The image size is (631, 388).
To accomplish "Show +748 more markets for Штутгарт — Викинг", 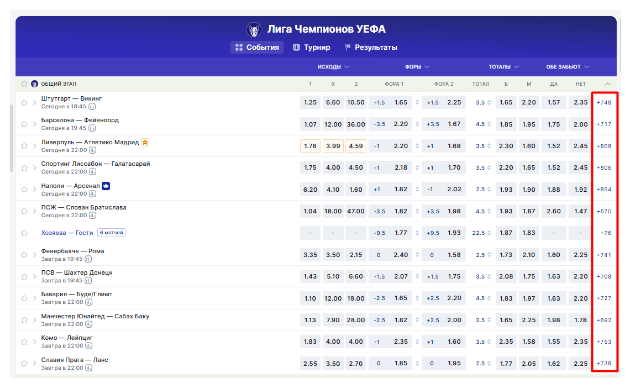I will point(604,103).
